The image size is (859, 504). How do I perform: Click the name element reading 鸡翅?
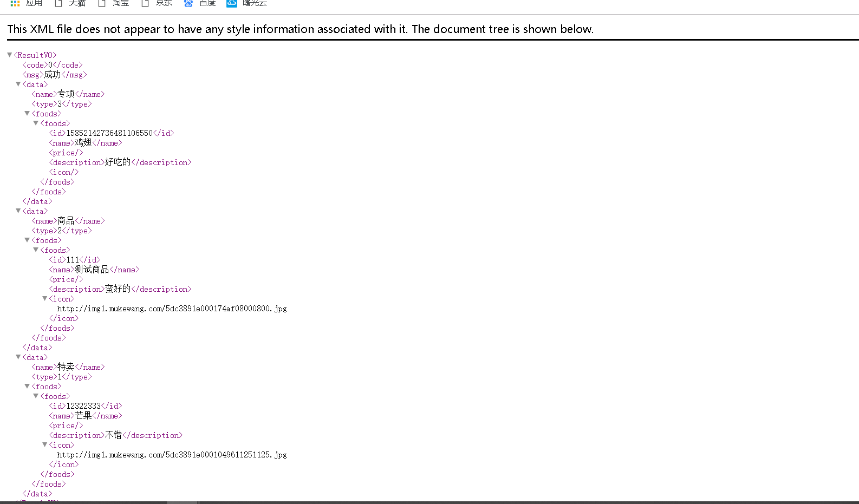point(86,143)
